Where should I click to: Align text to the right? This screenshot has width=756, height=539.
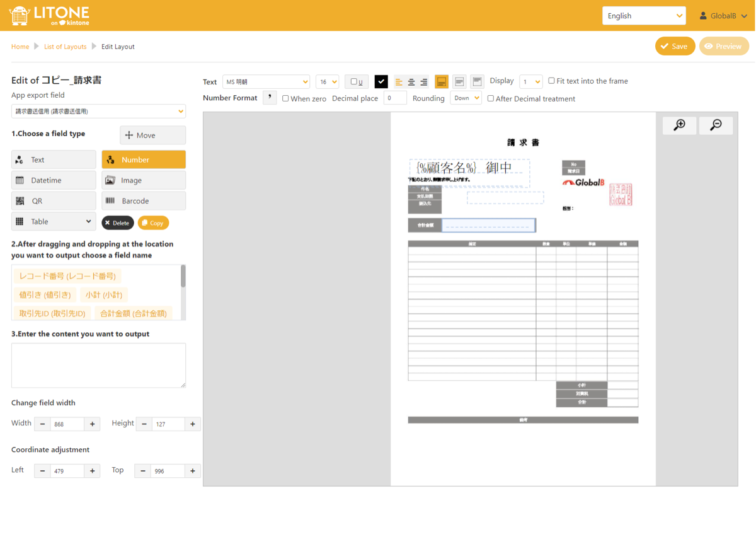424,82
